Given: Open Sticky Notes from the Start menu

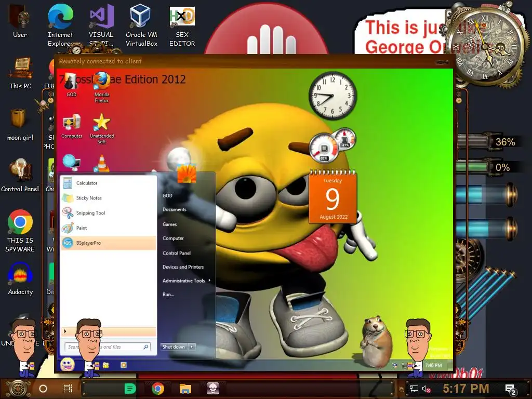Looking at the screenshot, I should coord(109,198).
